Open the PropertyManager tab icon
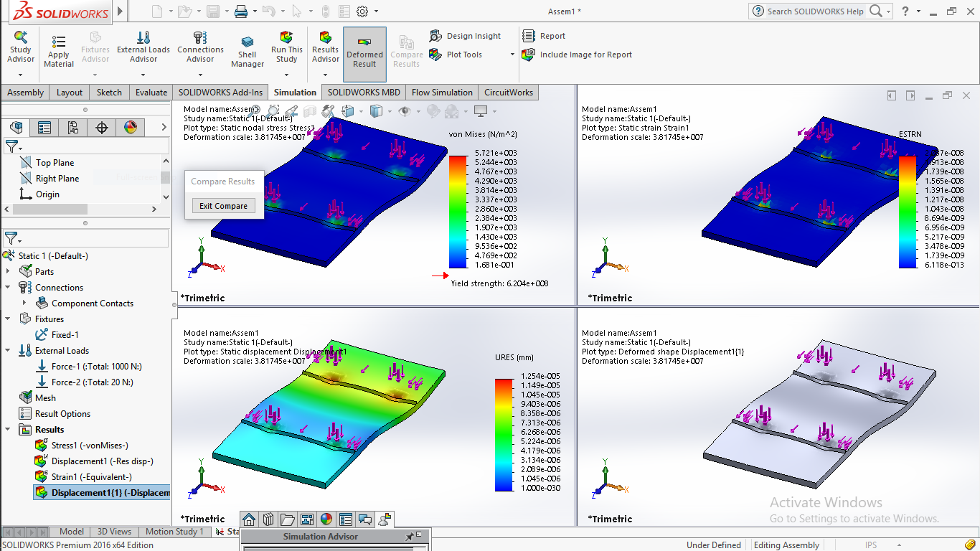The image size is (980, 551). (x=44, y=128)
